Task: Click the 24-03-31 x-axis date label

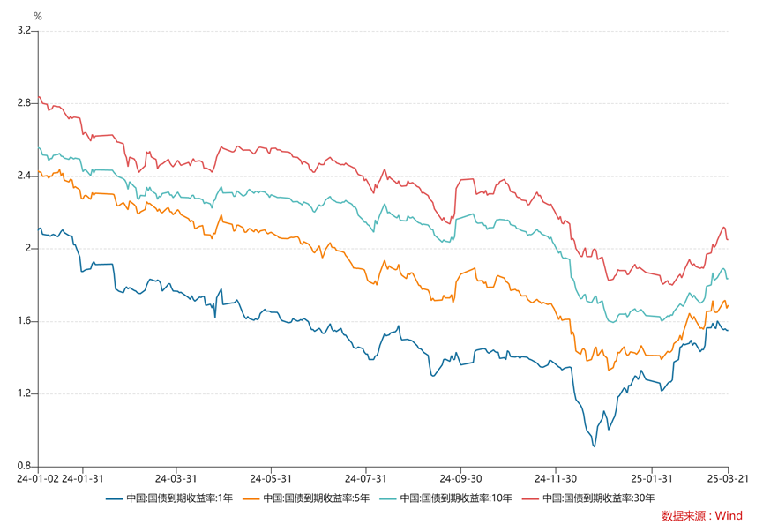Action: [176, 478]
